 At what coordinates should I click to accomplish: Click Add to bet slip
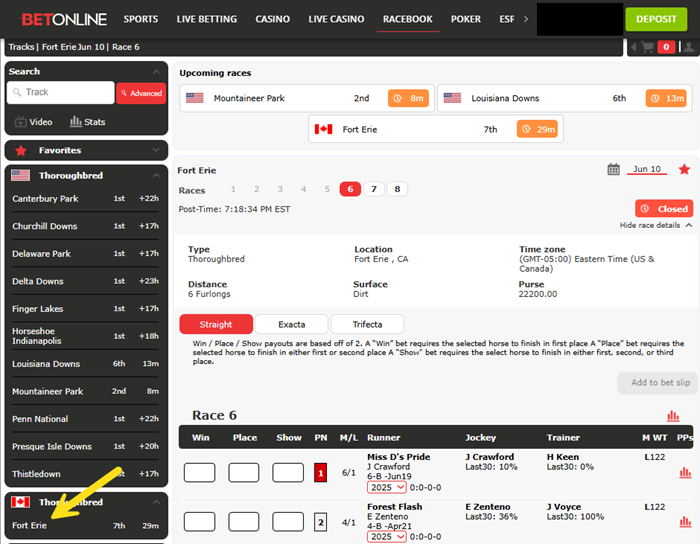tap(657, 383)
